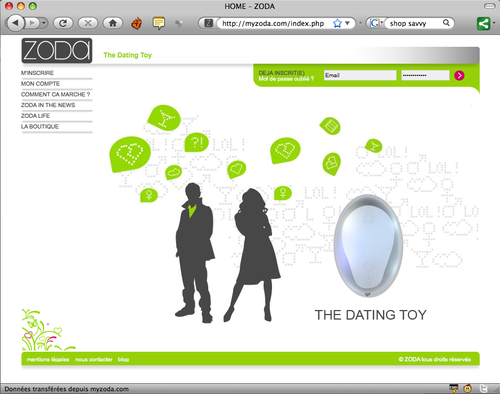Open the yellow note comment toolbar icon

tap(159, 23)
